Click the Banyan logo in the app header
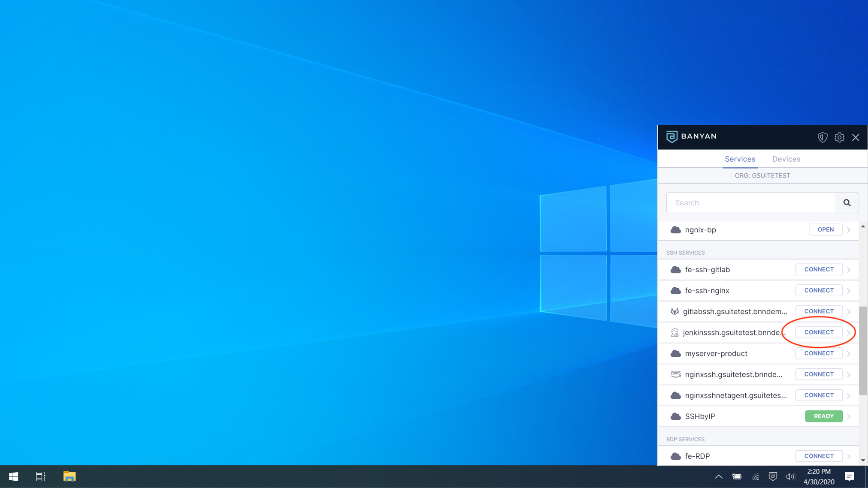This screenshot has height=488, width=868. [x=691, y=136]
